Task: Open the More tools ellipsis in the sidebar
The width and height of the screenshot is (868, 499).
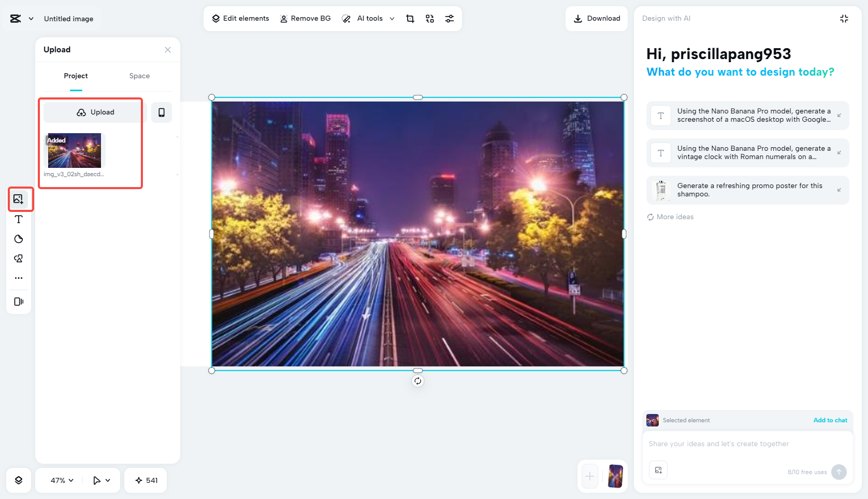Action: (18, 278)
